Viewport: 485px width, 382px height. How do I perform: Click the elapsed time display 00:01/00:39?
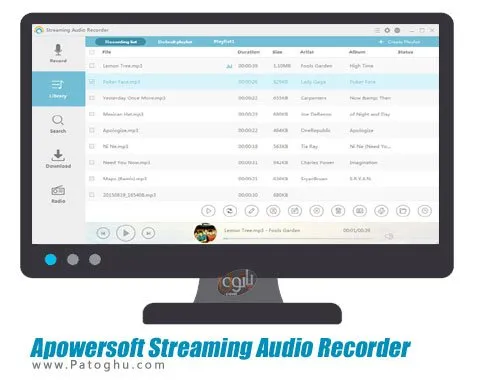tap(357, 230)
